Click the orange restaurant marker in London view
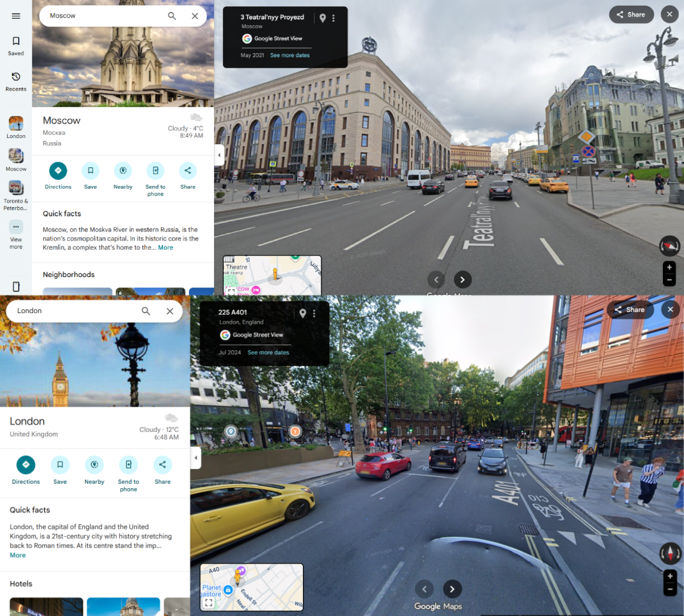The height and width of the screenshot is (616, 684). coord(296,431)
